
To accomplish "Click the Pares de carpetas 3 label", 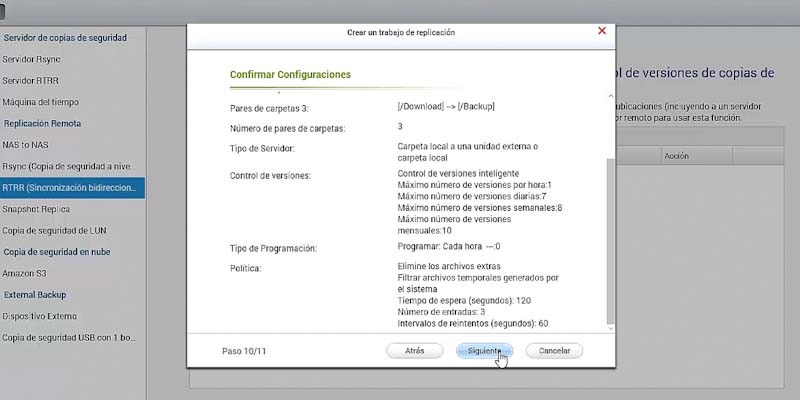I will click(269, 109).
